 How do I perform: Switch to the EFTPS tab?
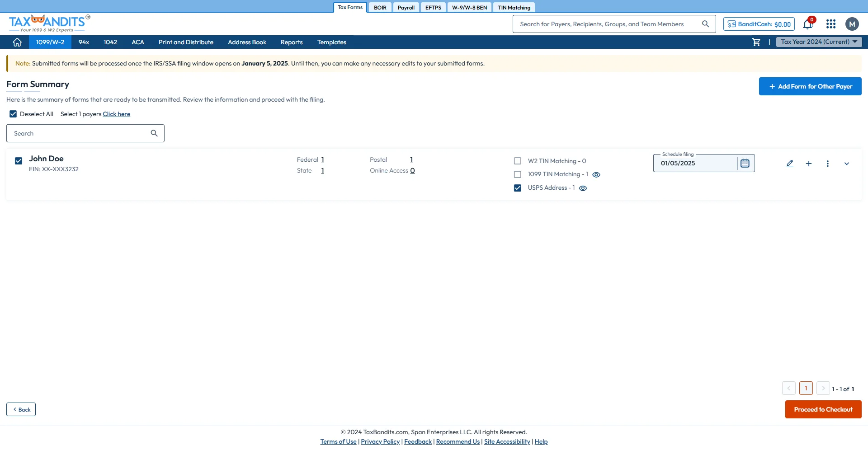[x=433, y=8]
